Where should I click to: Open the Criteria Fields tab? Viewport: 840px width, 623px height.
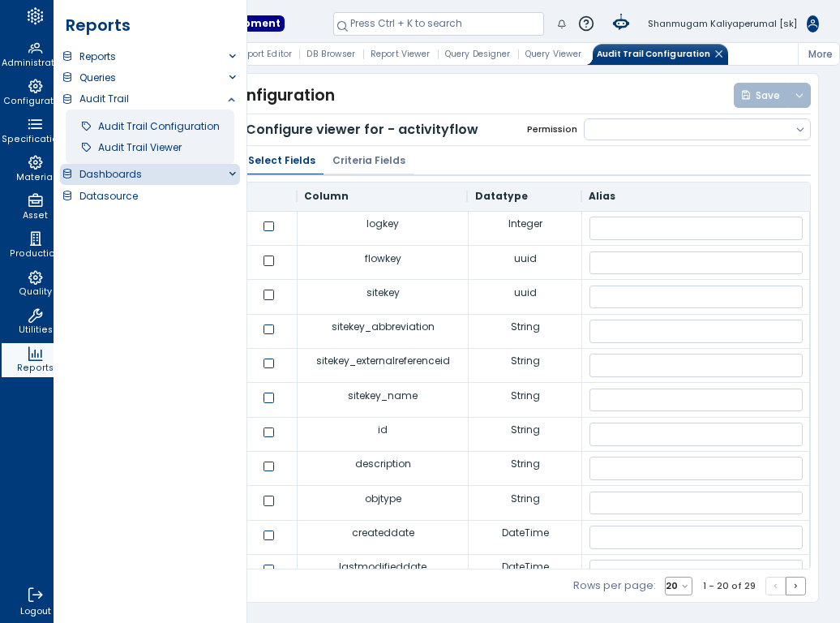click(369, 161)
